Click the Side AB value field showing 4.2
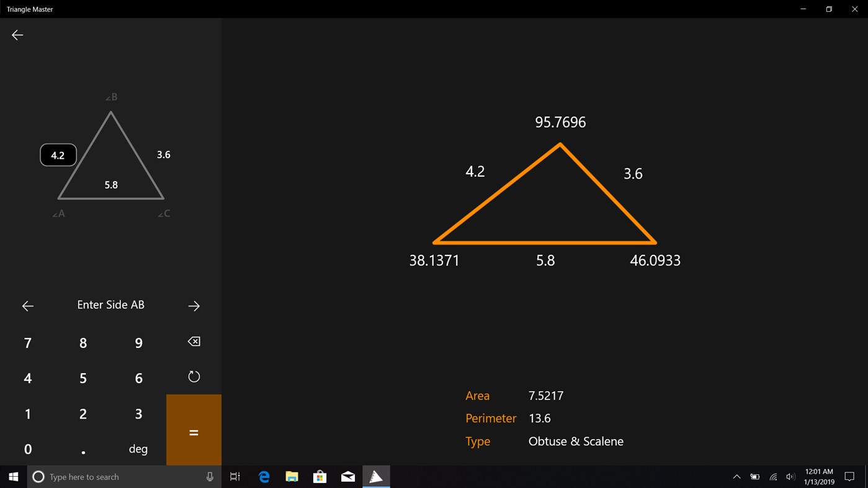Screen dimensions: 868x488 (x=58, y=154)
